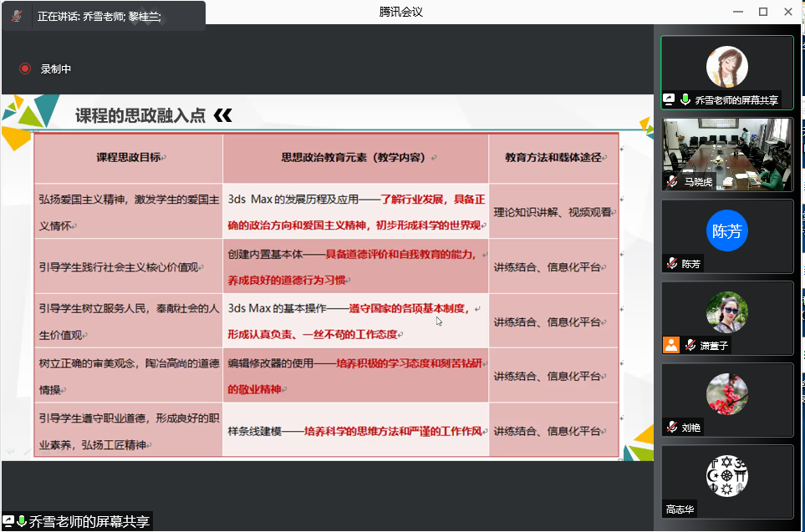Click cell 引导学生践行社会主义核心价值观
Image resolution: width=805 pixels, height=532 pixels.
[129, 266]
